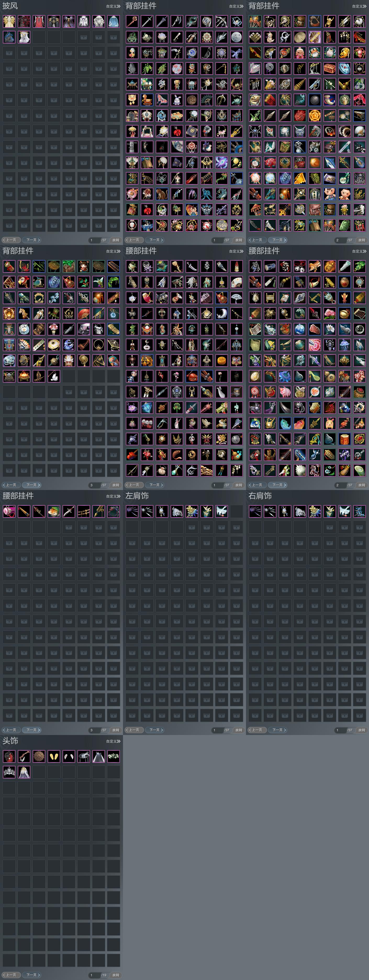Click 上一页 in the 披风 panel

coord(11,240)
